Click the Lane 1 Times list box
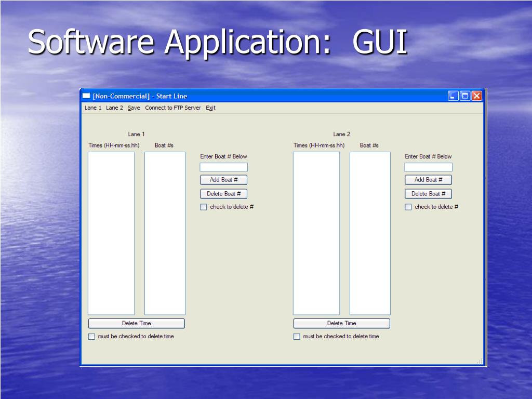The height and width of the screenshot is (399, 532). pos(111,233)
